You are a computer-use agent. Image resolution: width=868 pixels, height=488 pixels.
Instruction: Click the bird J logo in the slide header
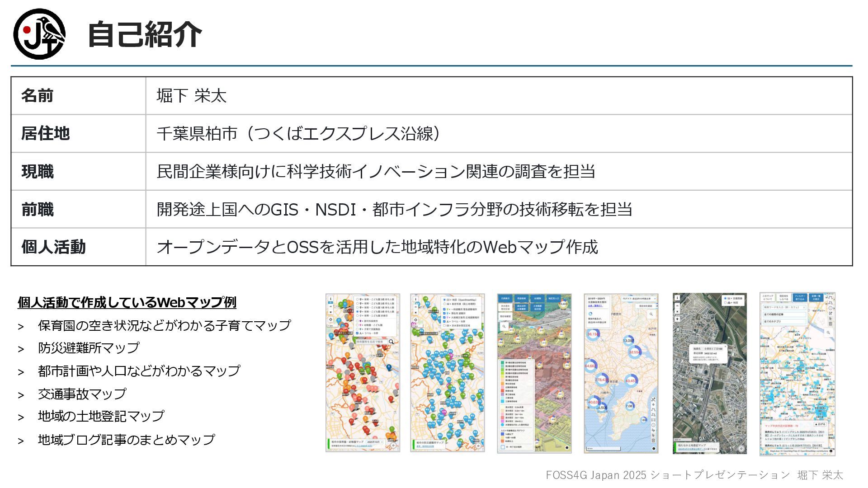tap(39, 34)
